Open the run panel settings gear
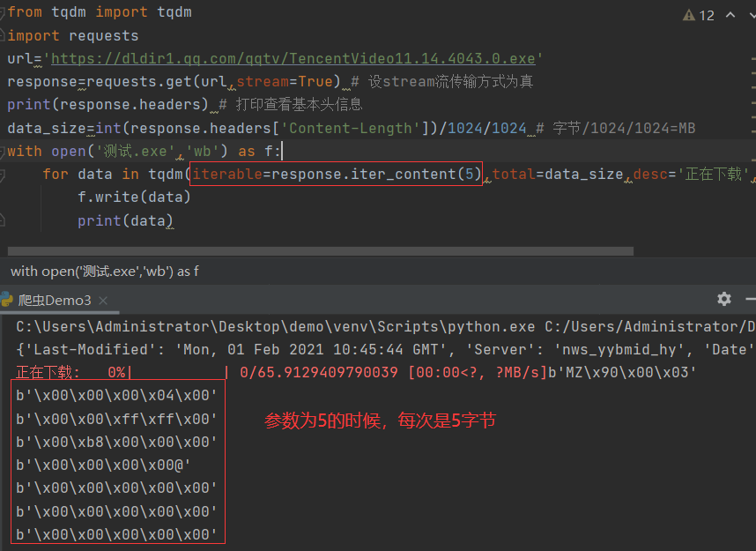Viewport: 756px width, 551px height. click(x=723, y=299)
